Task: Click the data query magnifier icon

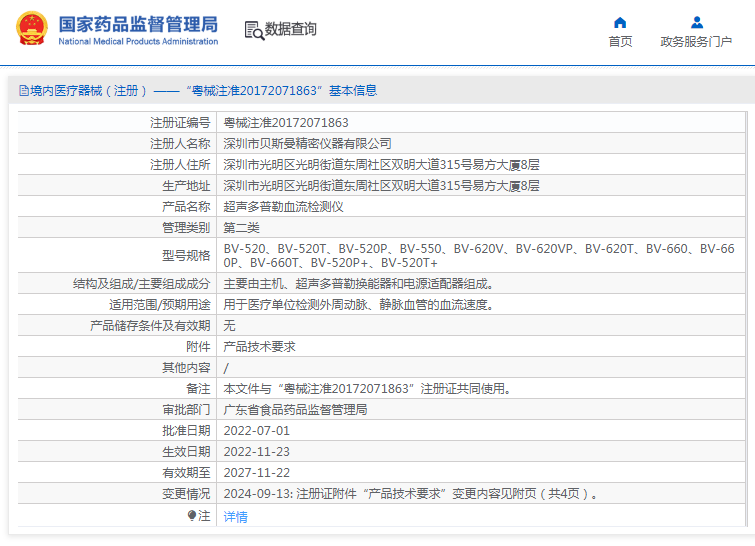Action: pyautogui.click(x=254, y=30)
